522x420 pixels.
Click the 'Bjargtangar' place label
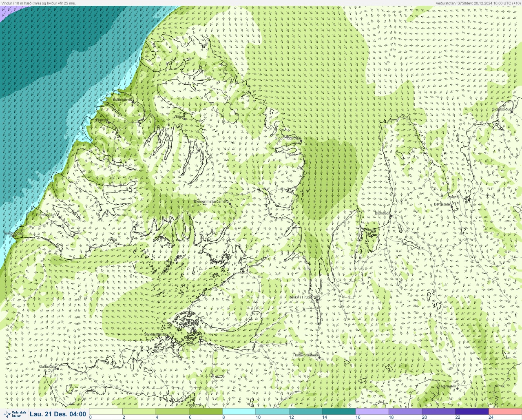click(x=13, y=233)
